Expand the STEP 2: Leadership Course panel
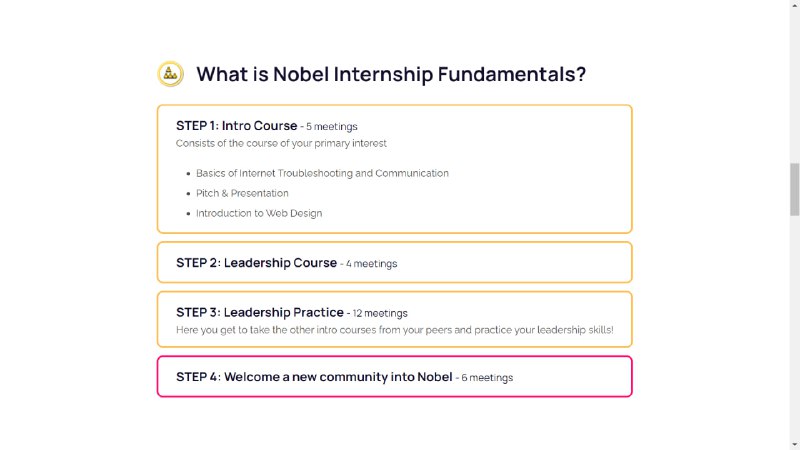Screen dimensions: 800x450 (x=394, y=263)
